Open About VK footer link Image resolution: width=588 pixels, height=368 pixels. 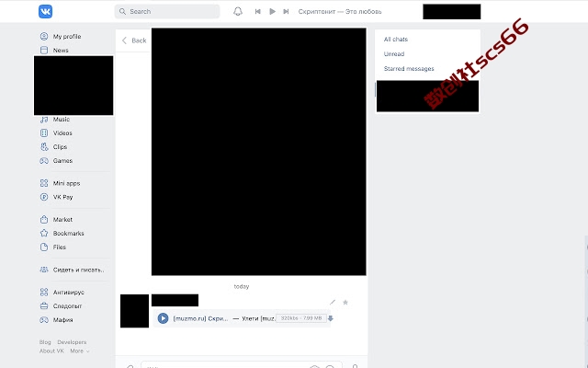point(51,351)
